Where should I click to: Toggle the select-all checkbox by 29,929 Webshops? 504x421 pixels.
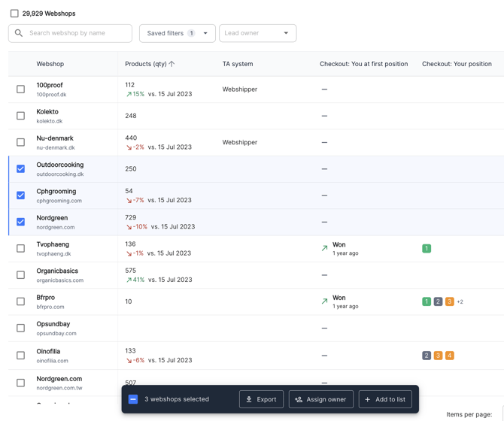(x=14, y=14)
